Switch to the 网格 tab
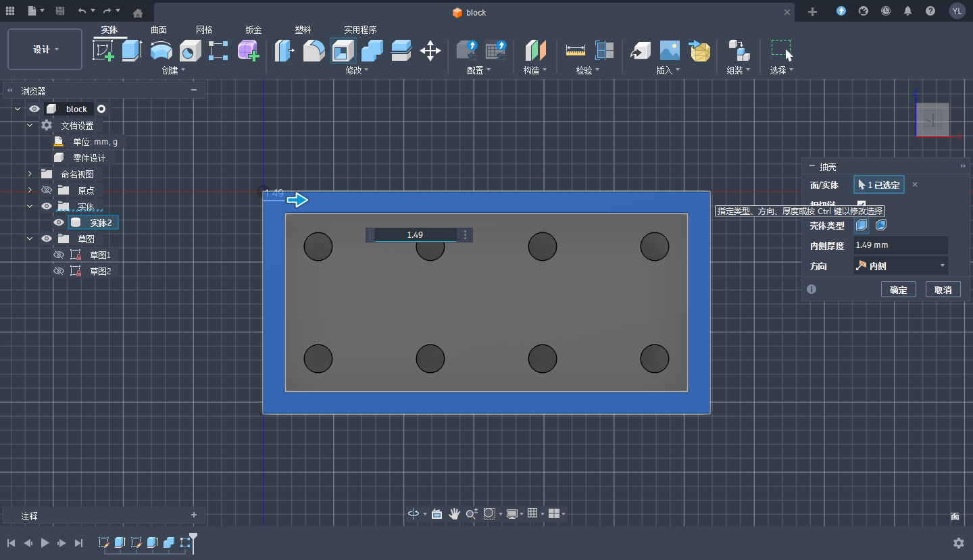 pos(204,30)
